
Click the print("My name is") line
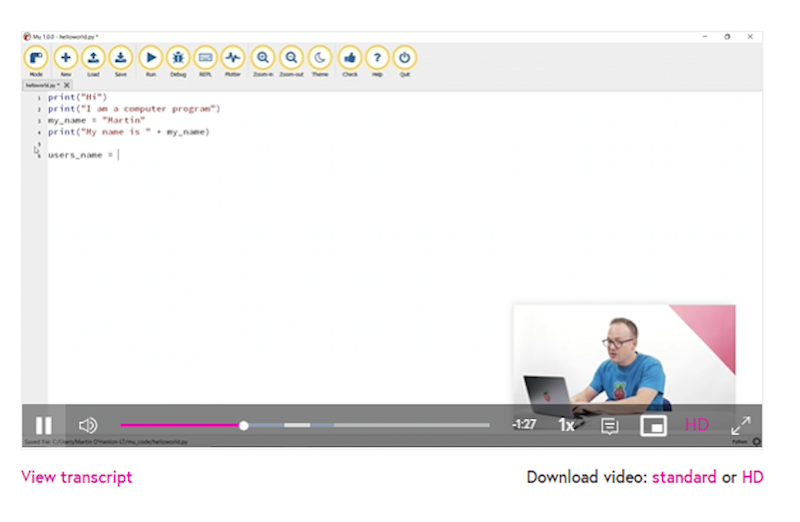click(x=129, y=132)
